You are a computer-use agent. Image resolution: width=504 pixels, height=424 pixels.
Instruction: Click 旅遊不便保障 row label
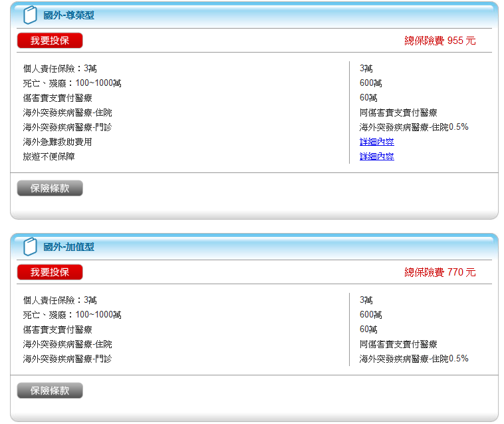[49, 156]
